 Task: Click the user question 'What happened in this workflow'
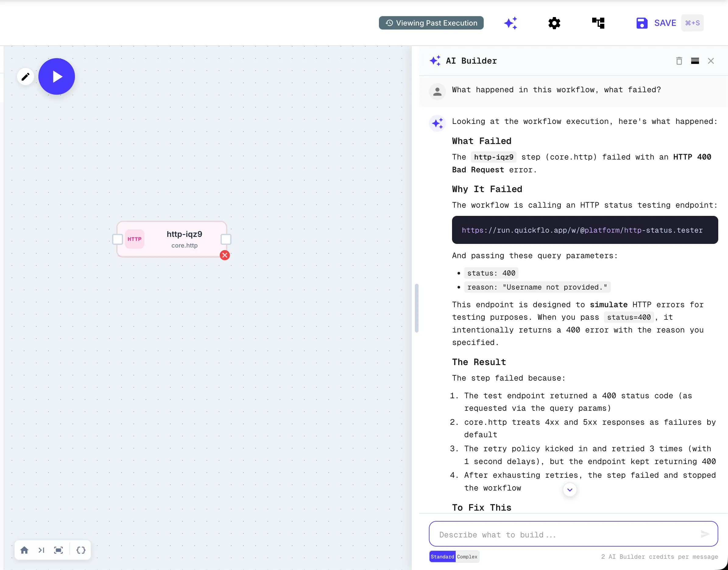coord(556,90)
